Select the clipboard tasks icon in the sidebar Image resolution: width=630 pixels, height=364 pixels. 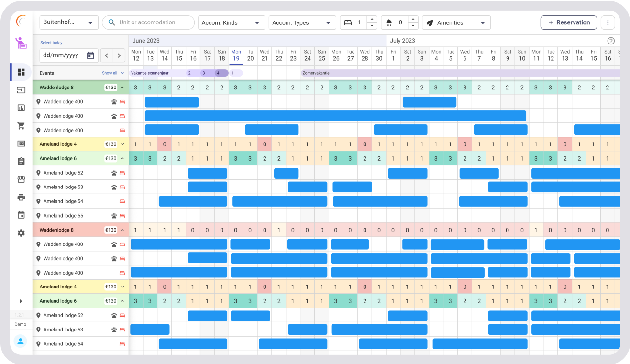click(x=21, y=161)
